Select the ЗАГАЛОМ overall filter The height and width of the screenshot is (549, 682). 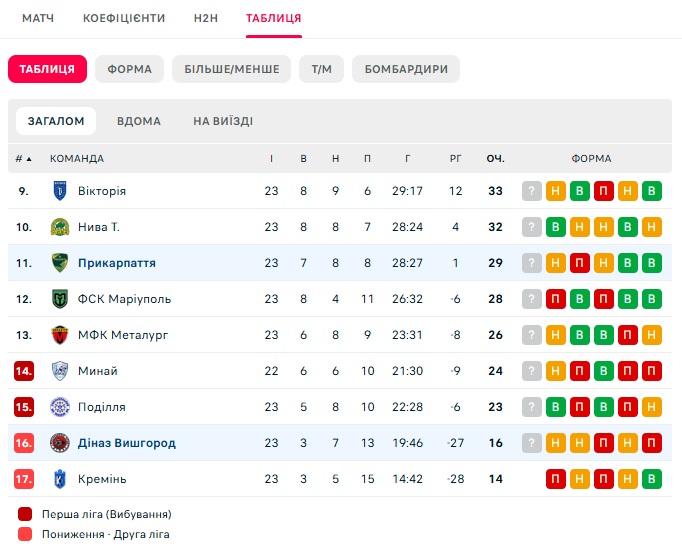[56, 121]
